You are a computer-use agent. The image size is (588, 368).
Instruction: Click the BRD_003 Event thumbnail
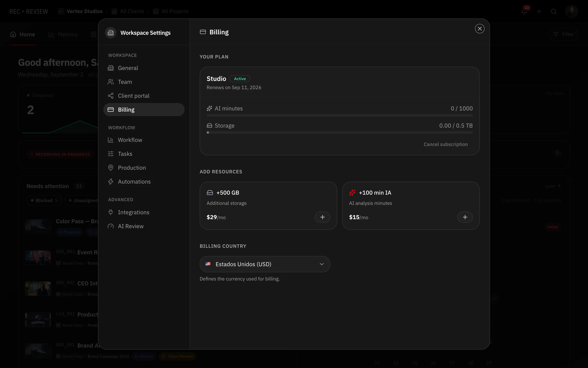(x=38, y=258)
